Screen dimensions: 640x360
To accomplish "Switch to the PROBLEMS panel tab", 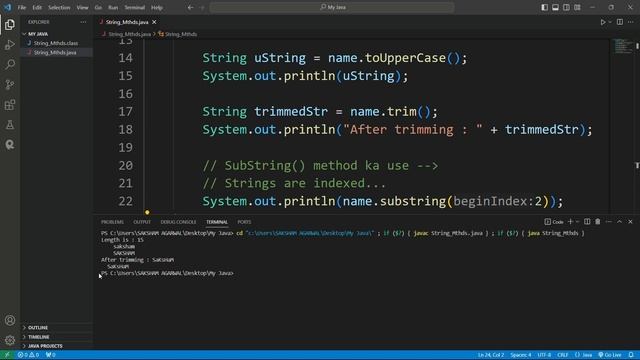I will 112,222.
